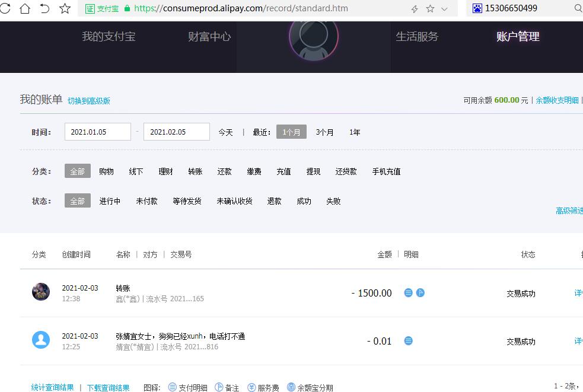Select the 今天 time filter

tap(226, 132)
